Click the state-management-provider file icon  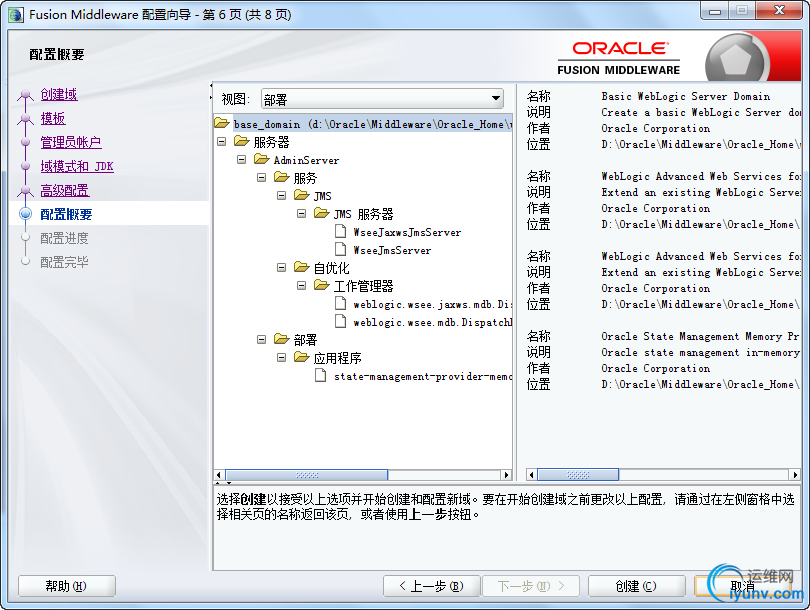pos(321,375)
